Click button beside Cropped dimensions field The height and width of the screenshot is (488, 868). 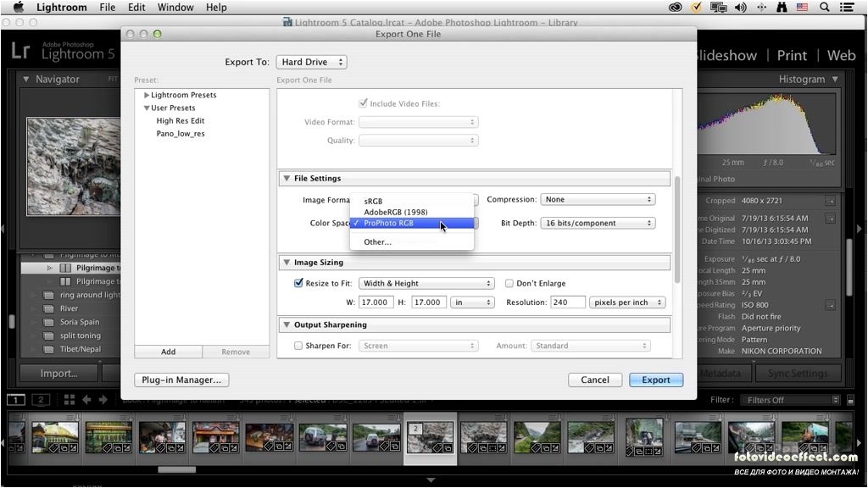(x=830, y=201)
